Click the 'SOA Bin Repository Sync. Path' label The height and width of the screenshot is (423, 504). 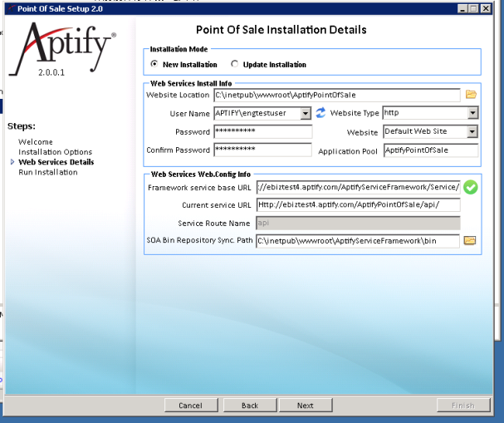pyautogui.click(x=199, y=240)
